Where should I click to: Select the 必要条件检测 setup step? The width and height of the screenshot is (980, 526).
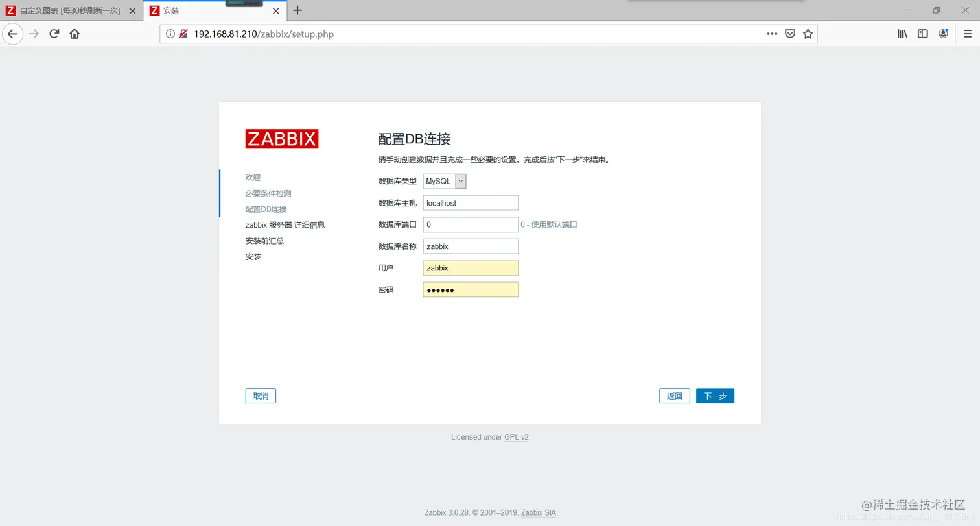coord(268,193)
